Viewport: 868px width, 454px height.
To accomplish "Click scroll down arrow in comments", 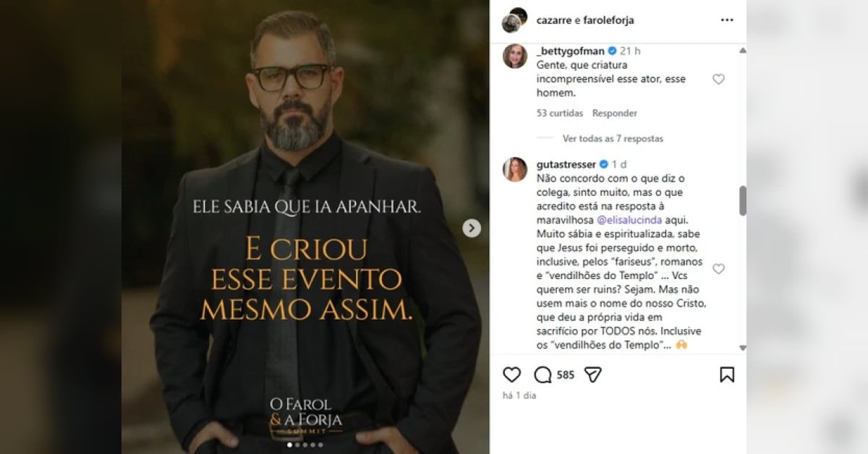I will pos(742,348).
